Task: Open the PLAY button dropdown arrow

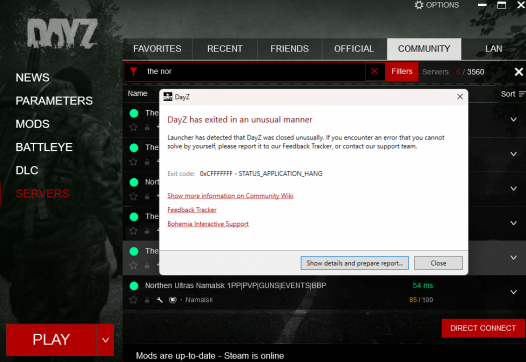Action: click(x=105, y=340)
